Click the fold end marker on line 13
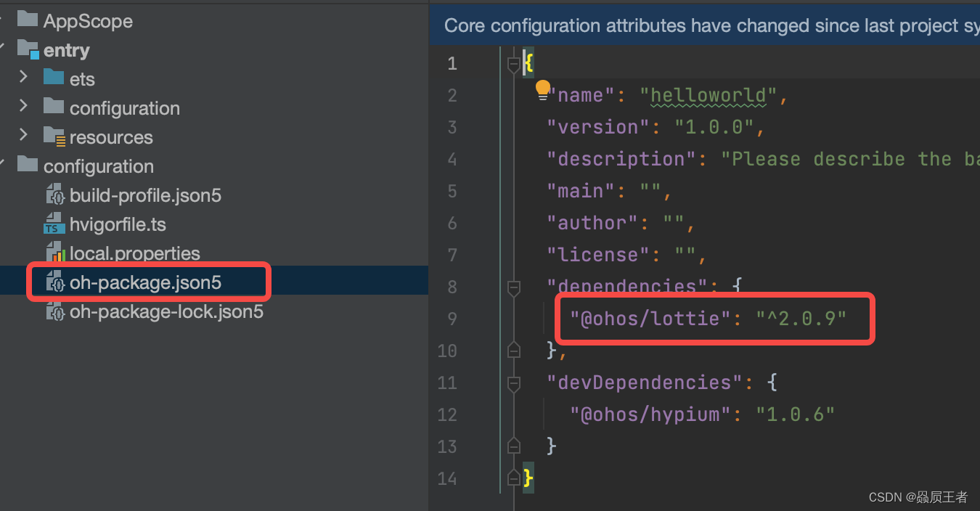 [514, 446]
